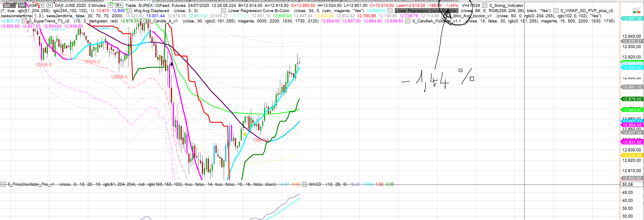Click the 12.802,92 gray price marker

tap(632, 178)
